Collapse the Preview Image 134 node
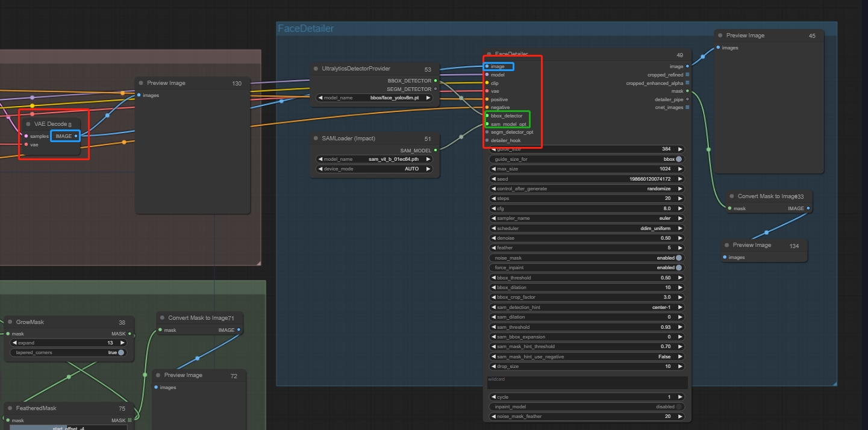 [726, 245]
